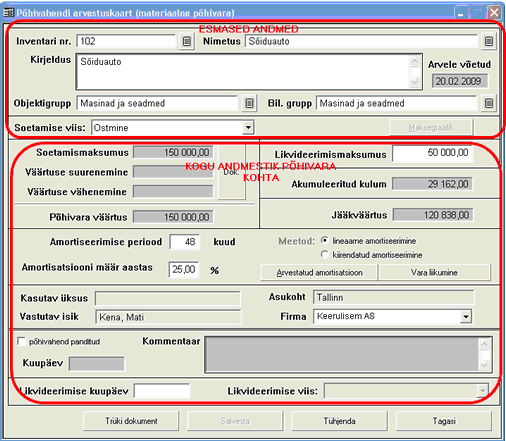Click the Trüki dokument button
The image size is (506, 441).
[131, 421]
